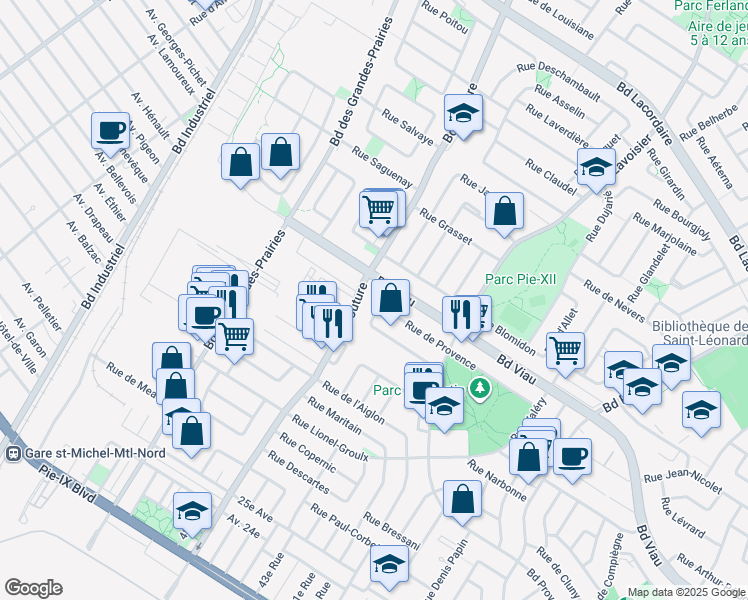Click the Map data ©2025 Google notice
The height and width of the screenshot is (600, 748).
[687, 593]
